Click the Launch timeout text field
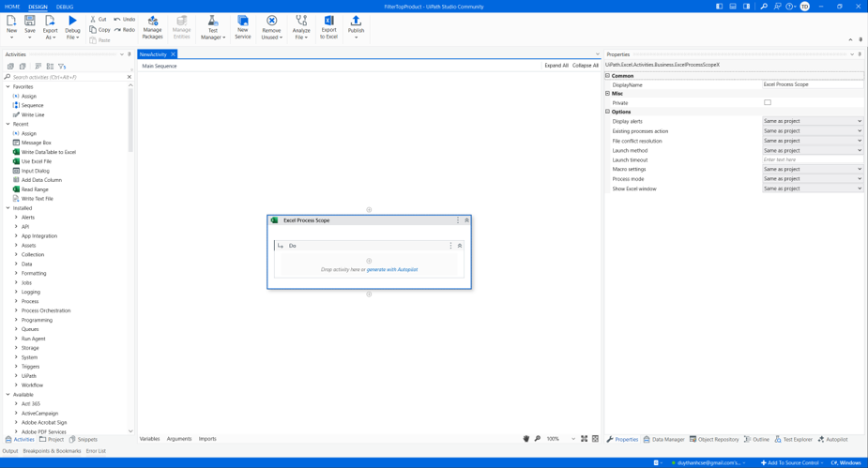868x468 pixels. click(x=813, y=159)
